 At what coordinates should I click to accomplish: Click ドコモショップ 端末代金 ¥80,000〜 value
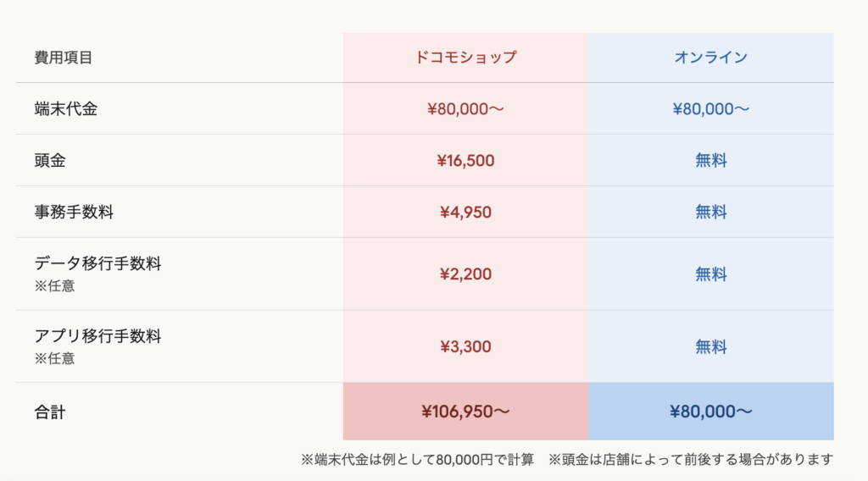[465, 108]
